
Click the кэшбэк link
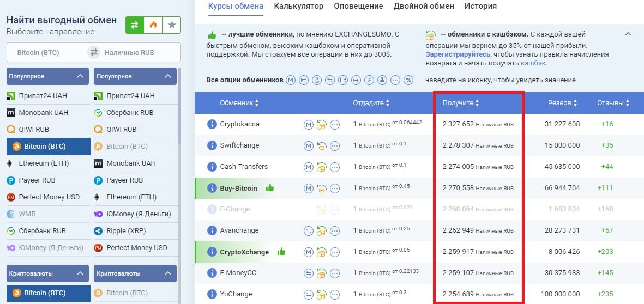533,63
